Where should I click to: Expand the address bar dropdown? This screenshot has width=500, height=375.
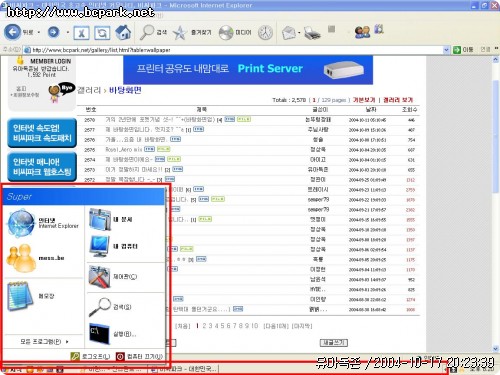pos(447,50)
